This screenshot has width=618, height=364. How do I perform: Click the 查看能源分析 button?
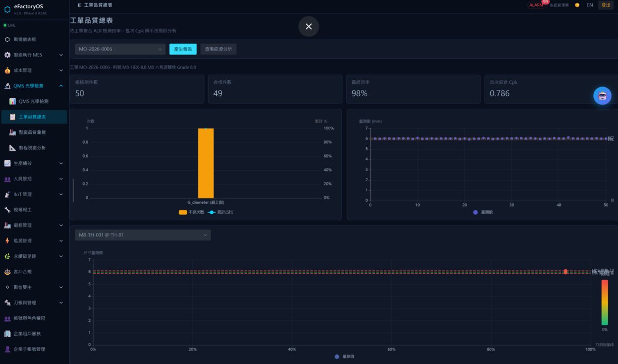(218, 49)
